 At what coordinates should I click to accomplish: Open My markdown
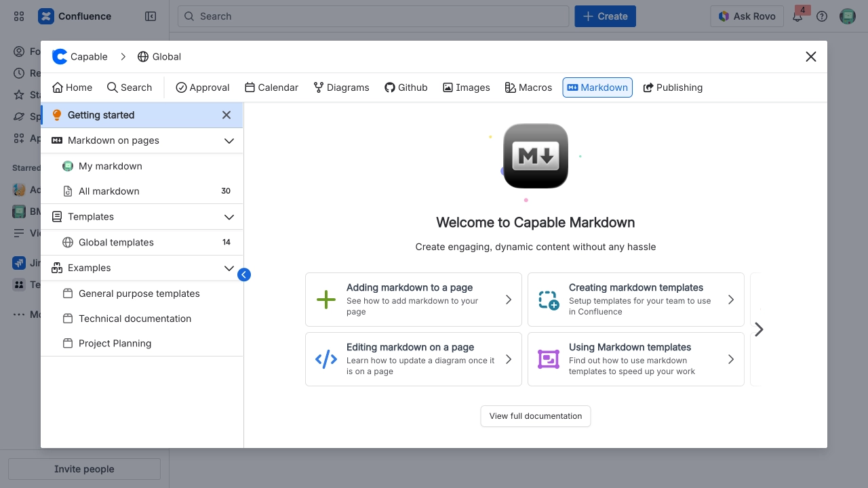[142, 166]
